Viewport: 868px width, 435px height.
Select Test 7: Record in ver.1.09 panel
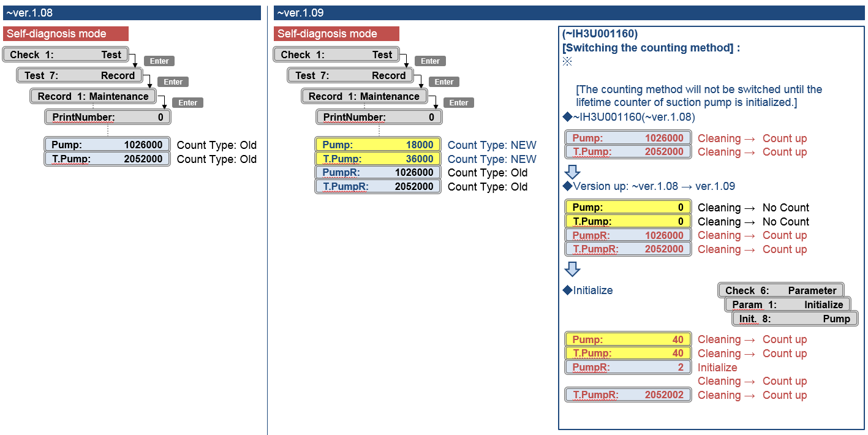350,75
